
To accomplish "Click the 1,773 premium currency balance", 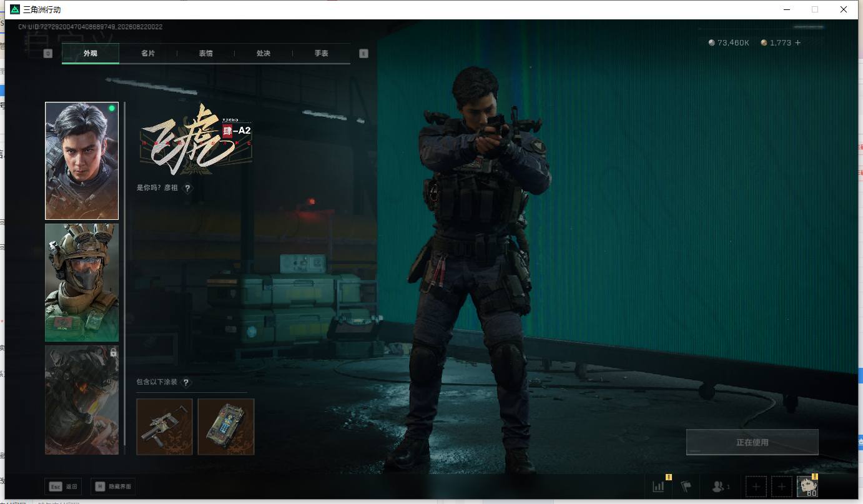I will [776, 42].
